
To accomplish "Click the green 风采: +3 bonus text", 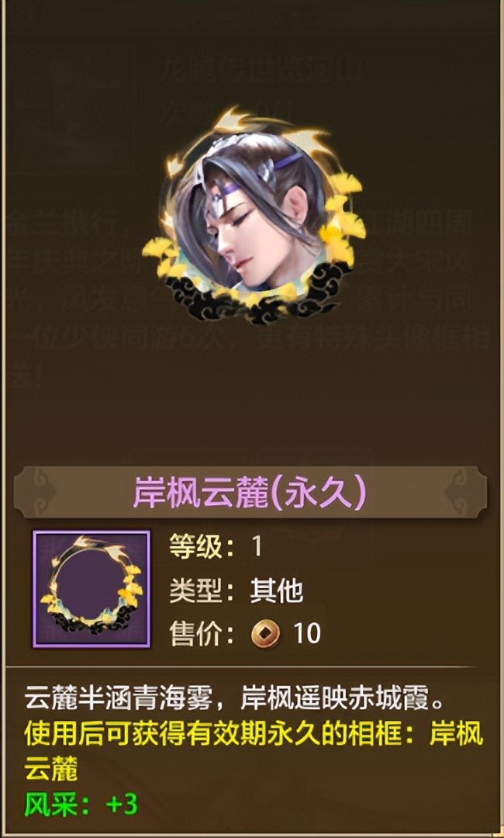I will coord(81,805).
